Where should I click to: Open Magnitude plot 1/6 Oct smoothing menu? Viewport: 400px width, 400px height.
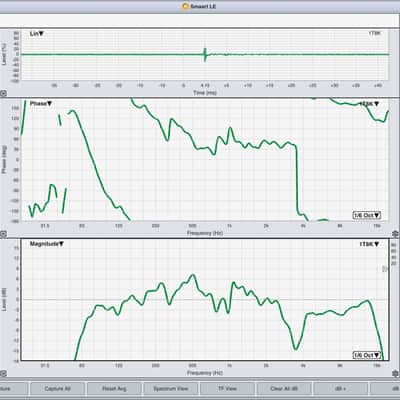(367, 355)
